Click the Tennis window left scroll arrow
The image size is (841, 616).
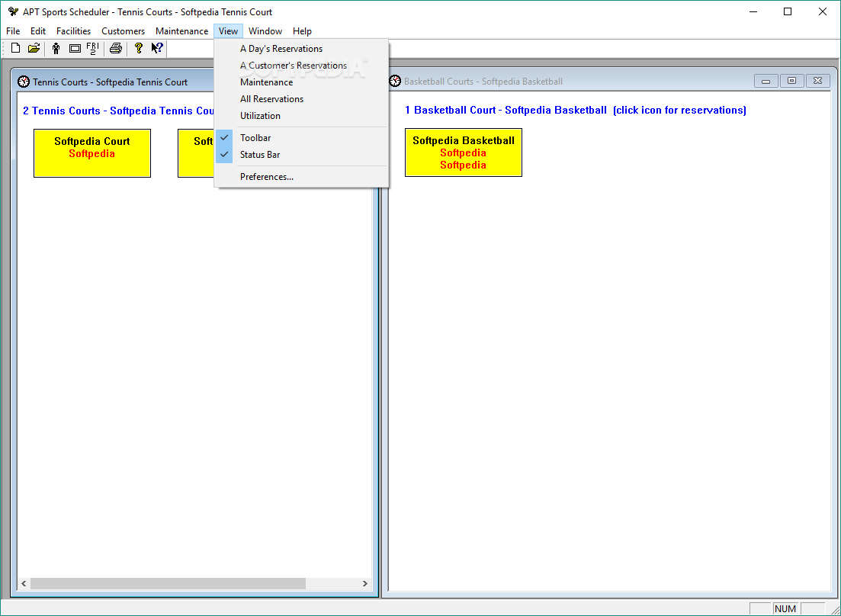click(24, 583)
